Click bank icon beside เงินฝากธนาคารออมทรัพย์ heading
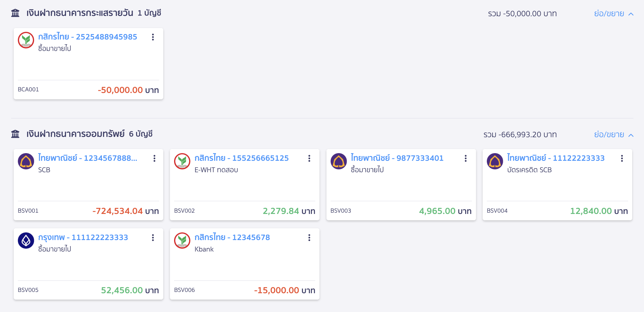This screenshot has width=644, height=312. coord(15,134)
